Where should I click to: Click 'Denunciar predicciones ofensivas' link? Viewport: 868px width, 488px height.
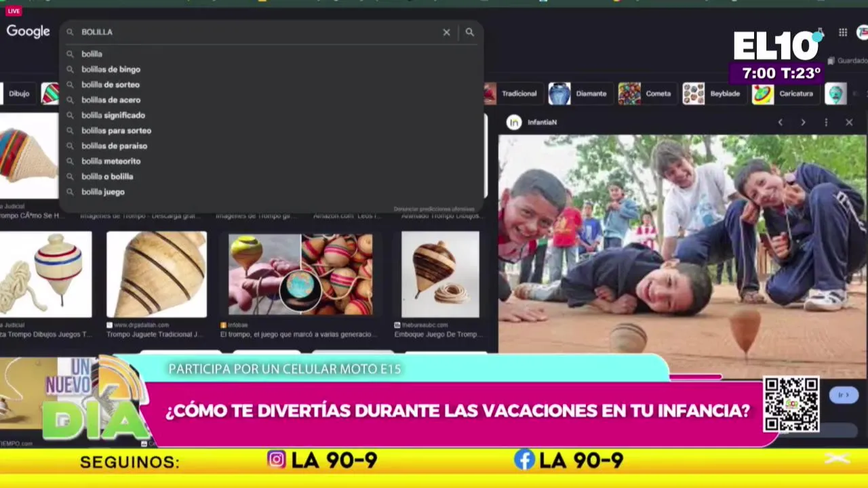(434, 209)
